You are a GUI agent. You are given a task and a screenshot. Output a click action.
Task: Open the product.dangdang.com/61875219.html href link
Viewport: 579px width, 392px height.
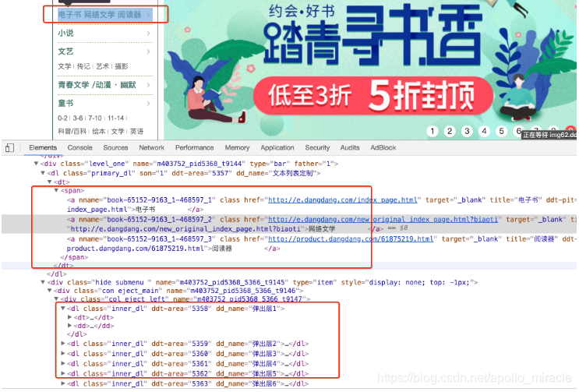click(351, 239)
